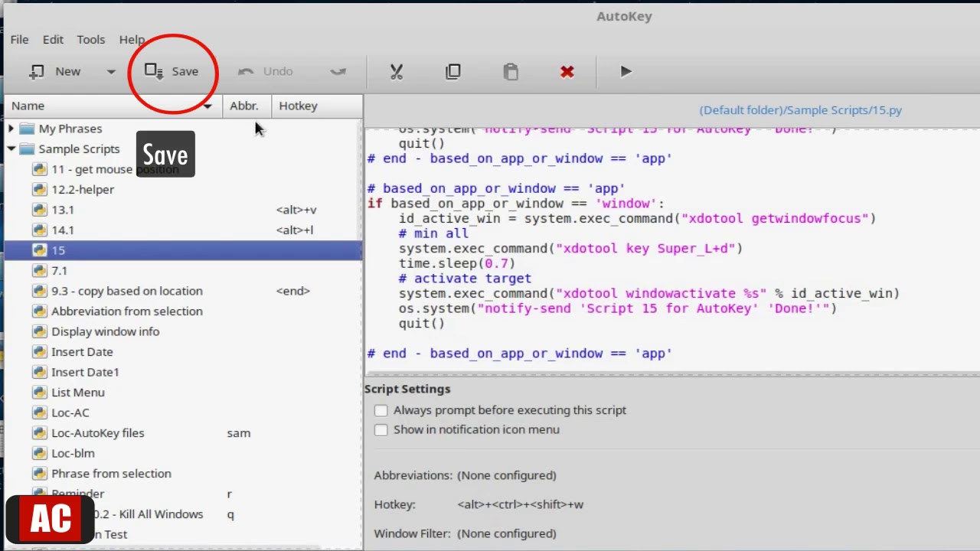
Task: Select the List Menu script
Action: click(x=78, y=393)
